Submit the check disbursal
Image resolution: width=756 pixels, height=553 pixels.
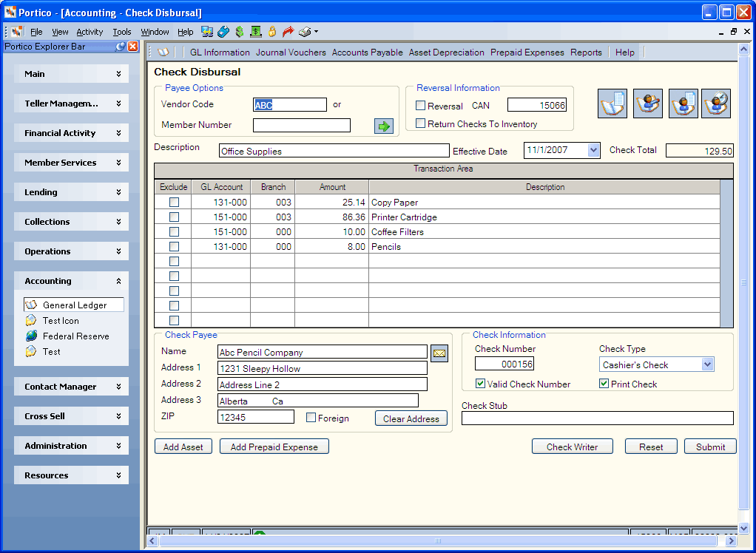tap(710, 447)
